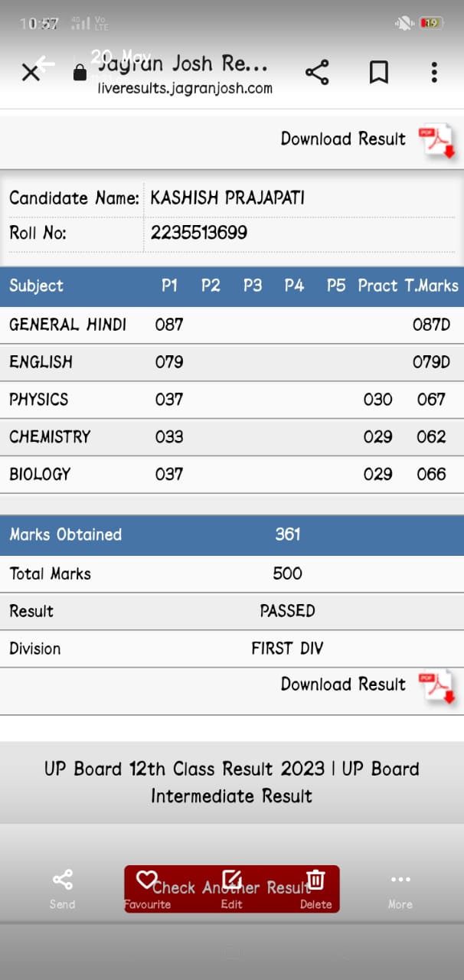Mark image as Favourite with heart
The image size is (464, 980).
click(146, 889)
